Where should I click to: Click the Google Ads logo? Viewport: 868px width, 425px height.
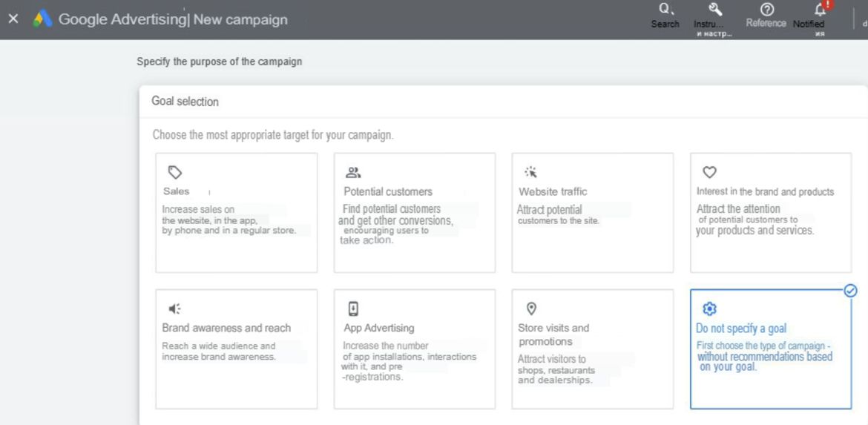click(42, 19)
